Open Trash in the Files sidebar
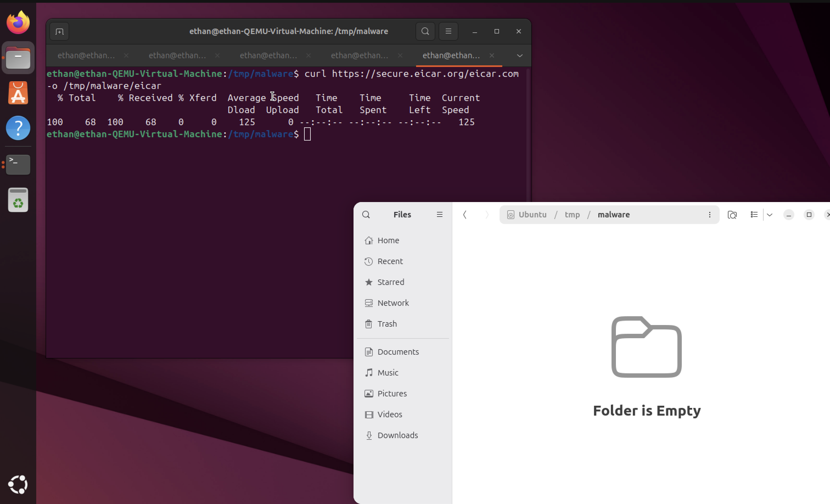The image size is (830, 504). 387,324
